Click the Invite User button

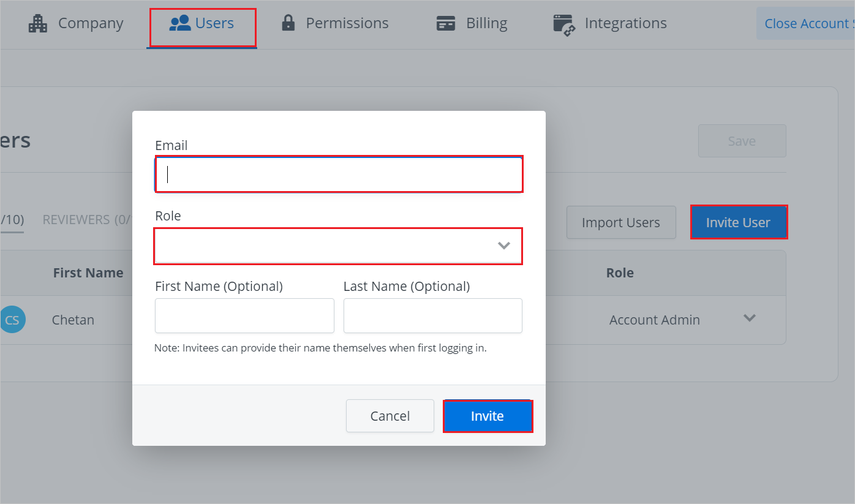[738, 223]
